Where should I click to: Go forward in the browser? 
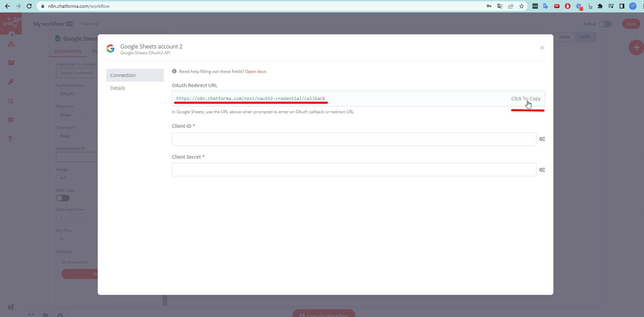click(18, 6)
